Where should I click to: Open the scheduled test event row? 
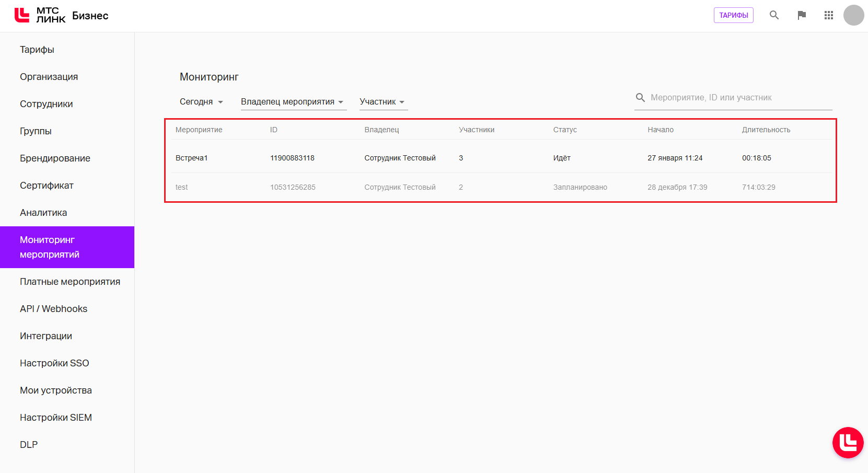pyautogui.click(x=182, y=187)
